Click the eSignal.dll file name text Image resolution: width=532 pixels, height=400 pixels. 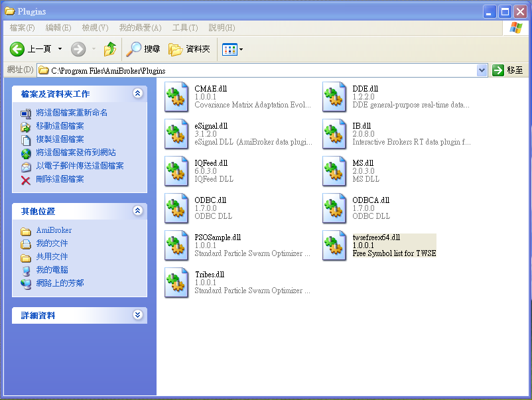click(211, 126)
